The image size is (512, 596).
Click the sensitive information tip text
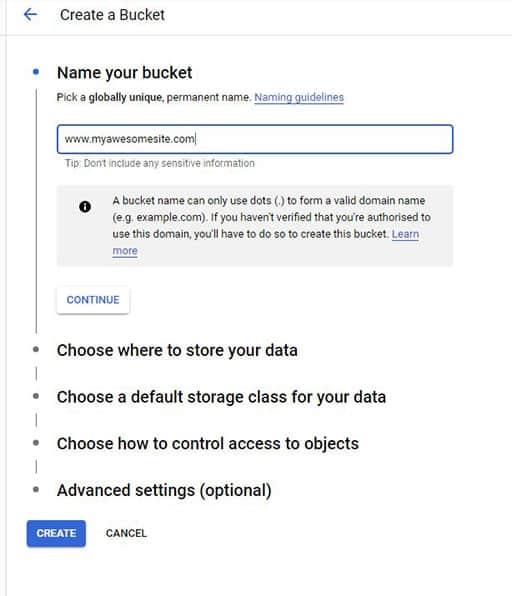pos(160,163)
